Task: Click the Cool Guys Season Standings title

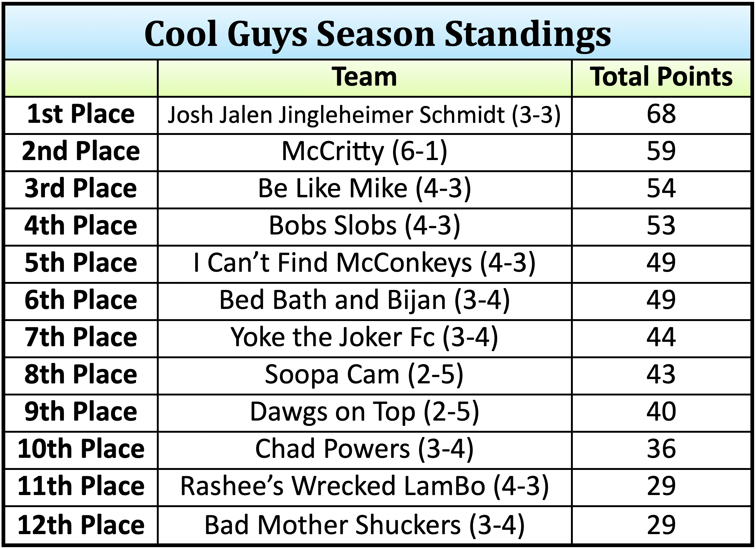Action: tap(377, 34)
